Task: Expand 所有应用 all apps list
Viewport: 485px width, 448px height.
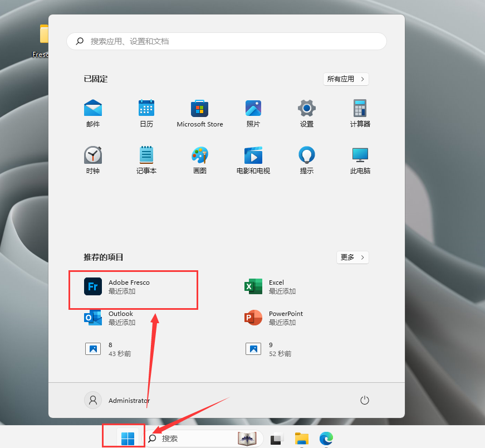Action: tap(346, 79)
